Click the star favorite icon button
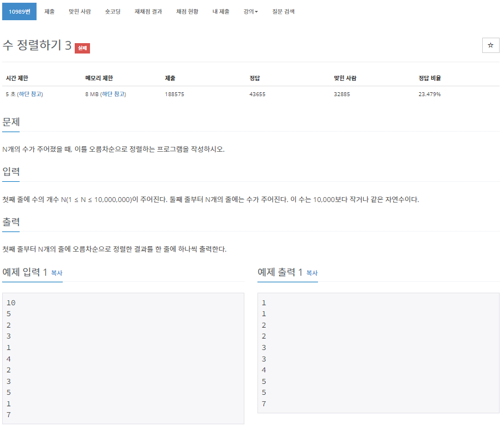Viewport: 504px width, 427px height. click(x=490, y=45)
